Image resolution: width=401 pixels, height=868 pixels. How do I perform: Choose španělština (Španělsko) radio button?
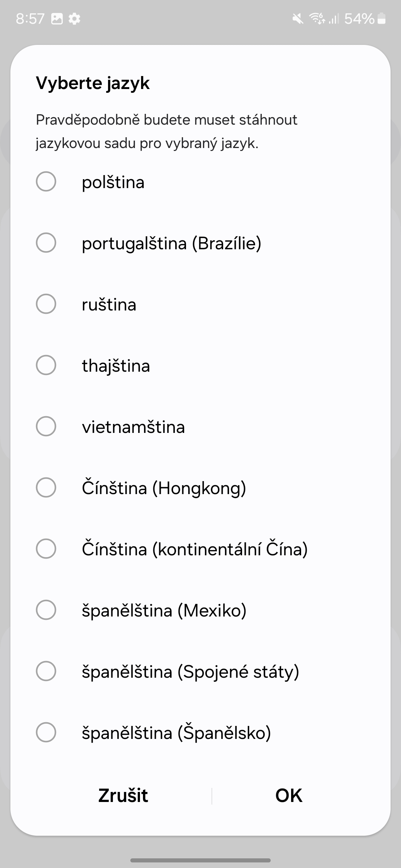point(46,732)
